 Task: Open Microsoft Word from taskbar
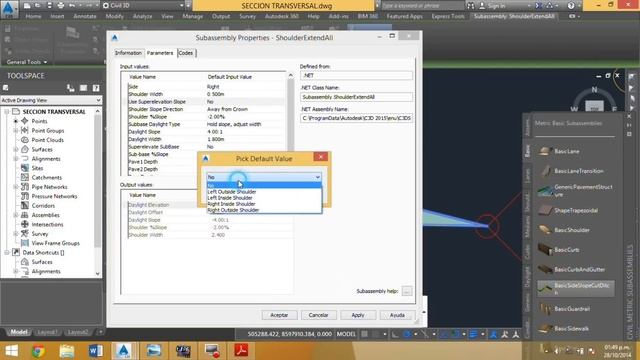pyautogui.click(x=96, y=351)
